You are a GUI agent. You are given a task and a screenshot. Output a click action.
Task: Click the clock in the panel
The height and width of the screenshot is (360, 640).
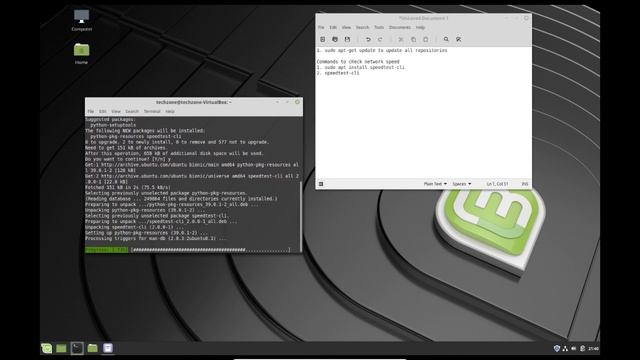click(593, 349)
